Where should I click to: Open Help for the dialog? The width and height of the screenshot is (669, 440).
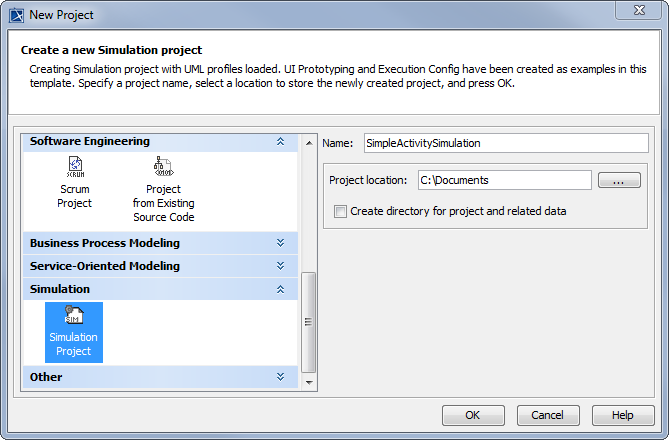[x=622, y=415]
